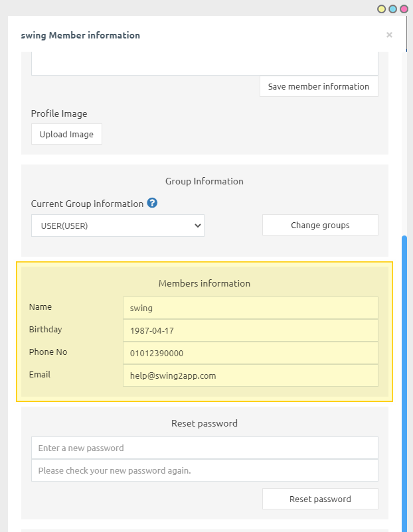The height and width of the screenshot is (532, 413).
Task: Focus the Email field with help@swing2app.com
Action: [250, 375]
